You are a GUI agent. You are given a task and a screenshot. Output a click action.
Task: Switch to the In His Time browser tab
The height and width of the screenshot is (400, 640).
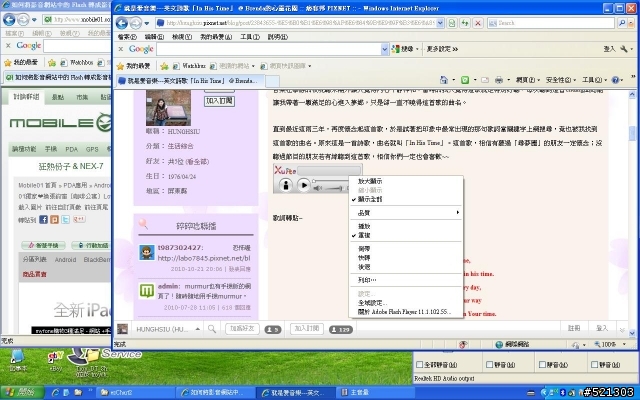tap(189, 81)
